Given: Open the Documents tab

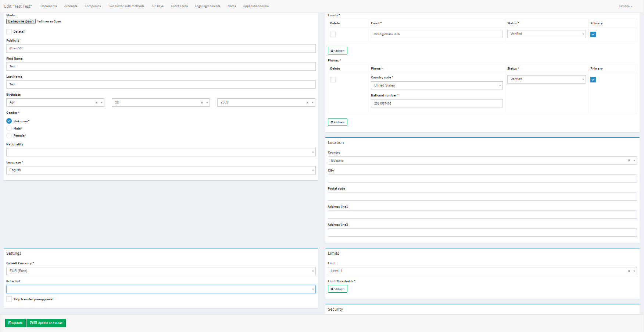Looking at the screenshot, I should (49, 6).
